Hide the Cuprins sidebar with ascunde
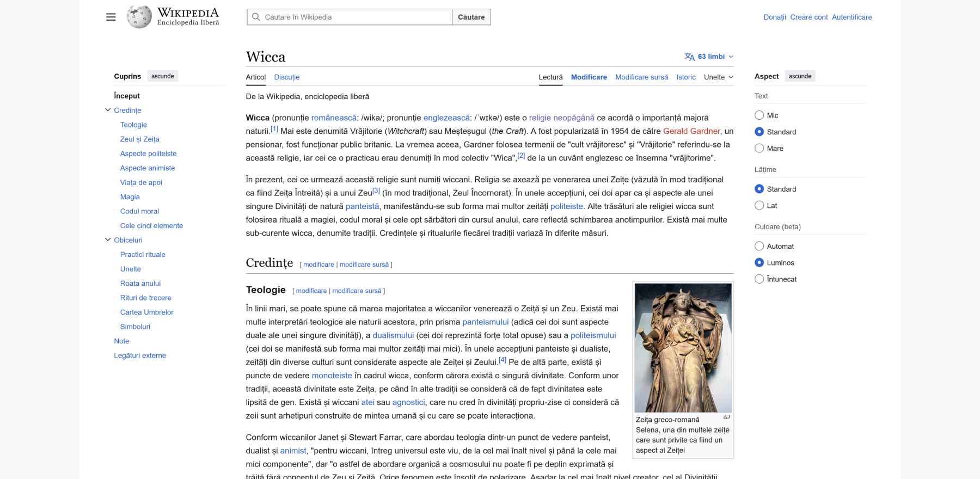This screenshot has width=980, height=479. point(162,76)
